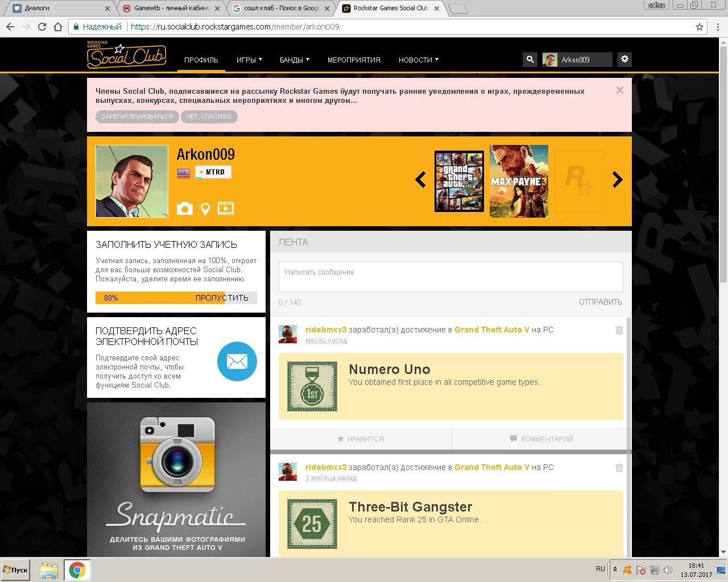Click ПРОПУСТИТЬ on account completion bar
The width and height of the screenshot is (728, 582).
pos(222,298)
